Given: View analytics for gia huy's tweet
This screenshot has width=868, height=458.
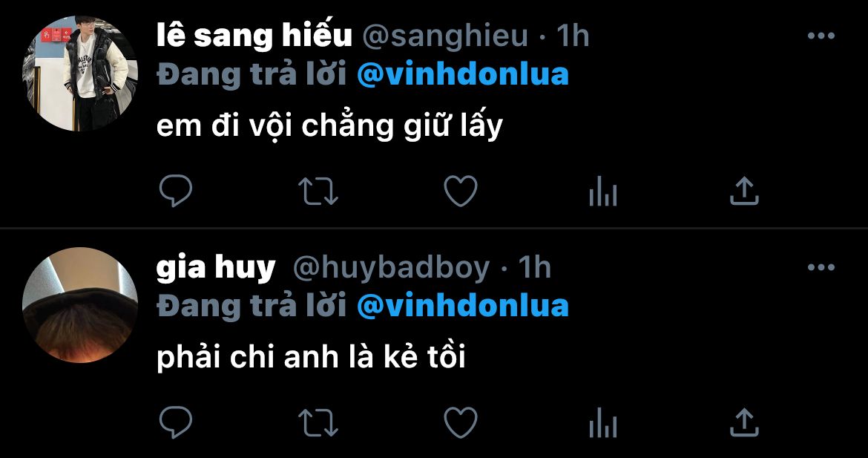Looking at the screenshot, I should coord(603,424).
